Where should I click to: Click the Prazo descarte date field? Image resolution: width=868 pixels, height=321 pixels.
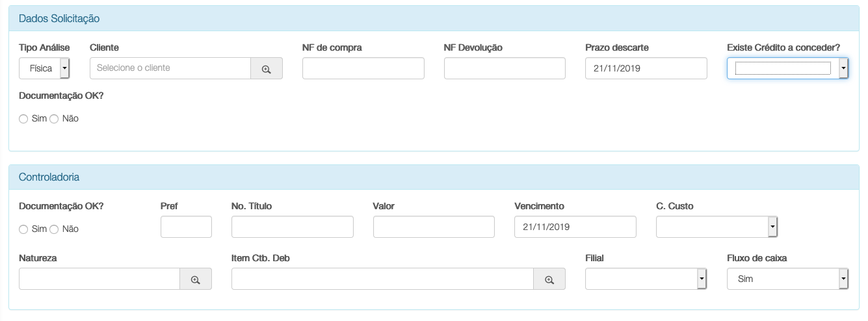coord(646,68)
